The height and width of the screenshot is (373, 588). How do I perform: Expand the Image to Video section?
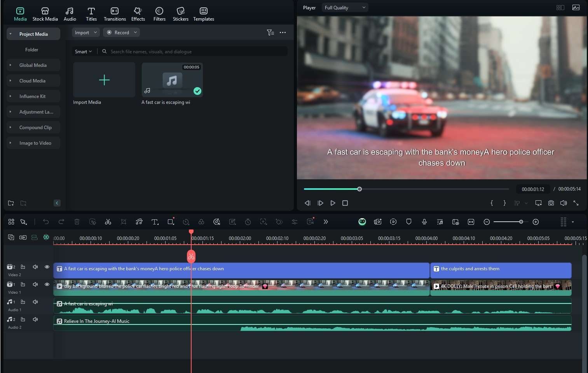click(10, 143)
